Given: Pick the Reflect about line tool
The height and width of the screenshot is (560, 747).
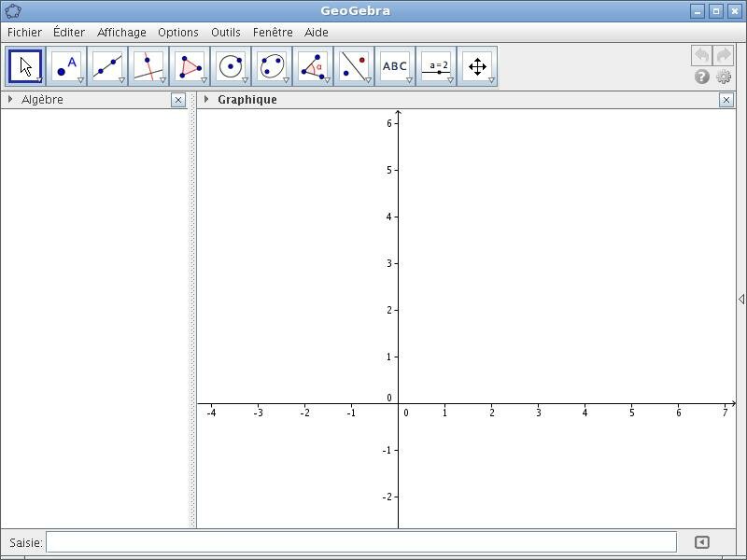Looking at the screenshot, I should [354, 66].
